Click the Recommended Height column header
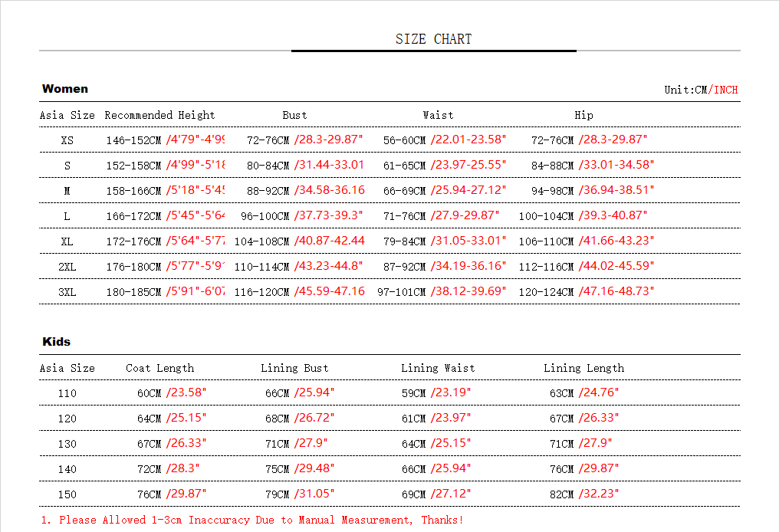 click(159, 115)
